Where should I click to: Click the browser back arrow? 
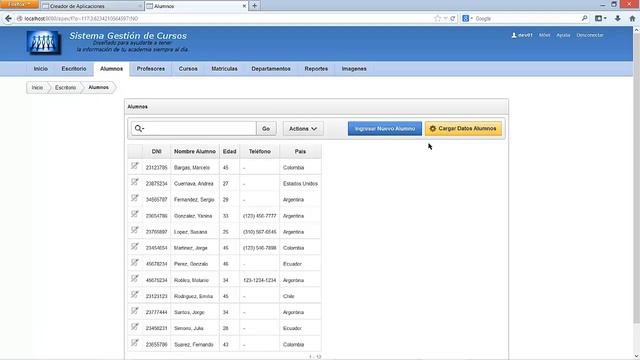[x=8, y=18]
